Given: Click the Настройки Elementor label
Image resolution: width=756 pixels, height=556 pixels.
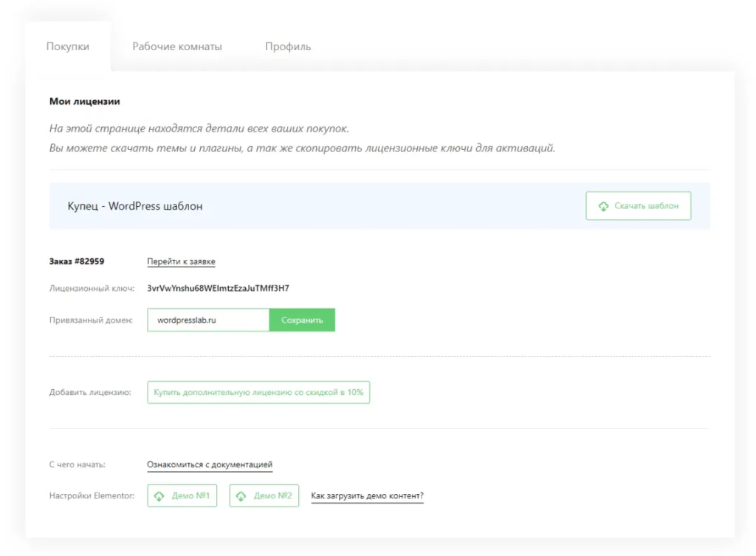Looking at the screenshot, I should click(x=92, y=495).
